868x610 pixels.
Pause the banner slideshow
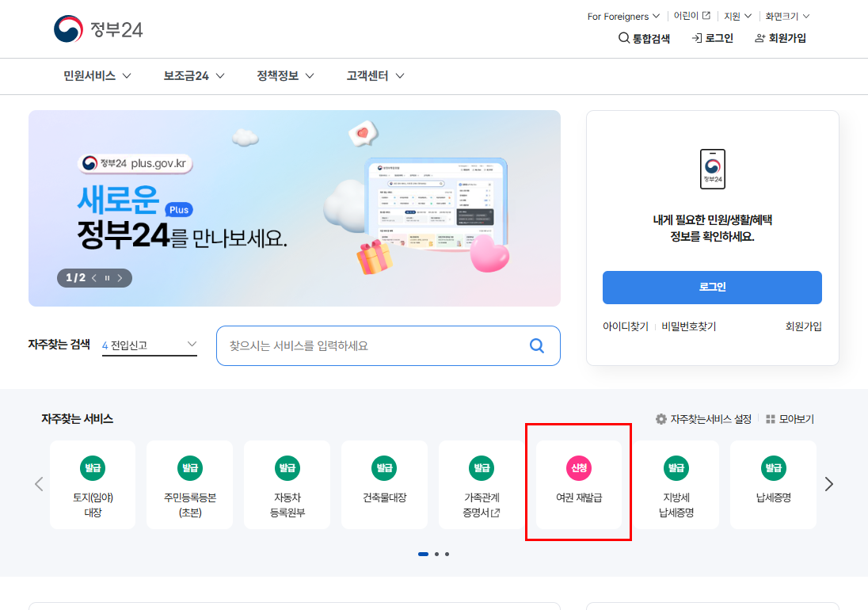point(107,278)
